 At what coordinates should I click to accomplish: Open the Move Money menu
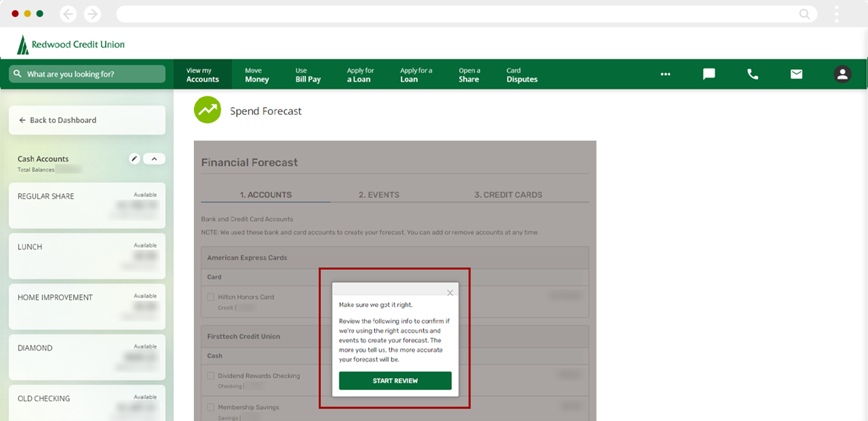point(257,74)
